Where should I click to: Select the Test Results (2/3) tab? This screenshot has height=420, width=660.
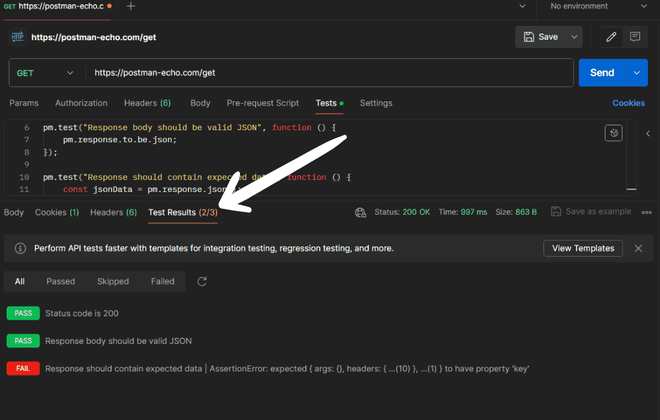[183, 213]
